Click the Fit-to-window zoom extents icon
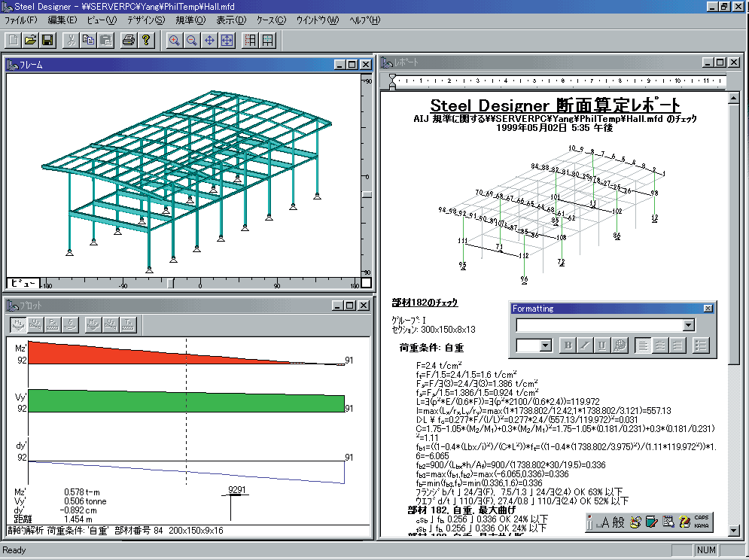This screenshot has height=560, width=749. [x=227, y=40]
